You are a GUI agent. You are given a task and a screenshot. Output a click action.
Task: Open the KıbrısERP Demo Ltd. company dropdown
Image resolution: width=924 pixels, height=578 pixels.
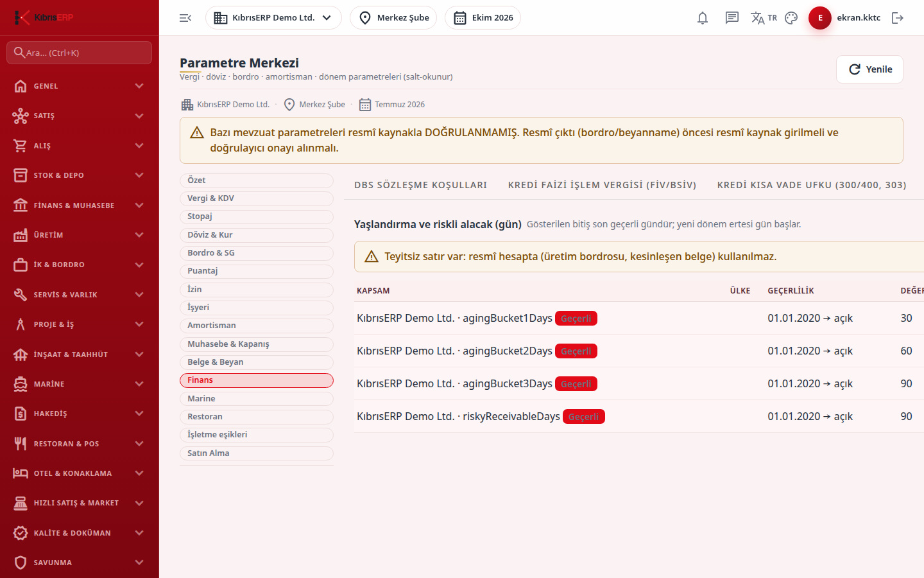coord(273,18)
